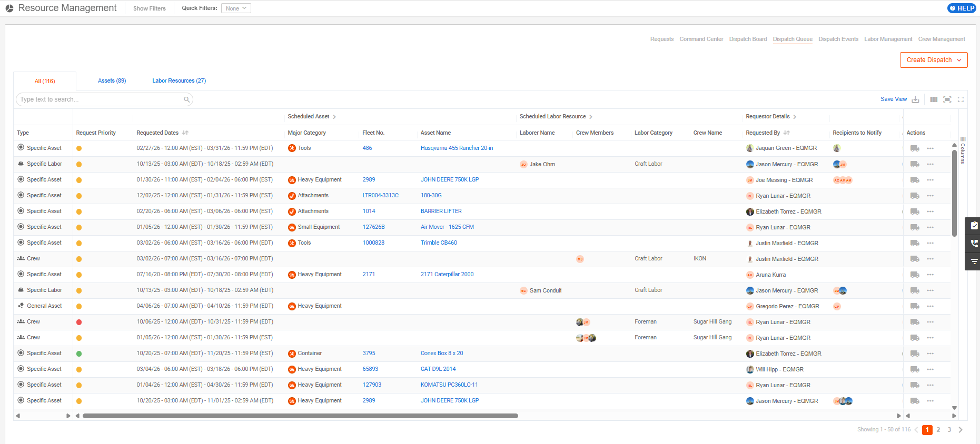The height and width of the screenshot is (444, 980).
Task: Toggle the fullscreen grid icon
Action: 961,99
